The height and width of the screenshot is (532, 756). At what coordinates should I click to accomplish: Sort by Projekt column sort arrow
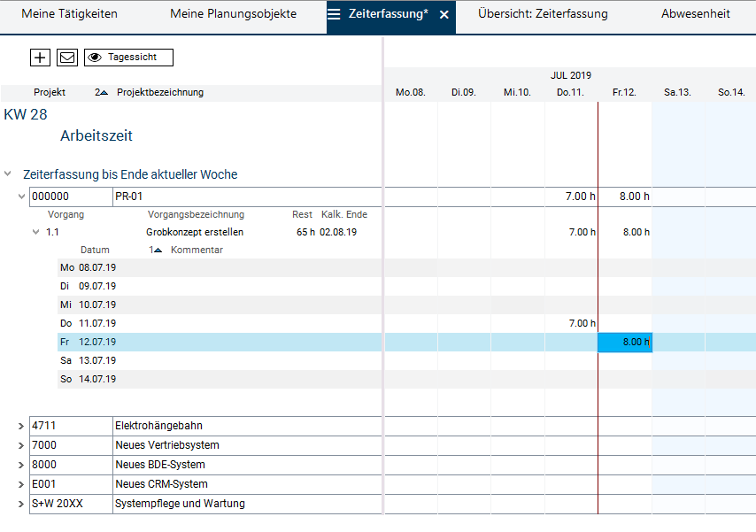tap(101, 92)
